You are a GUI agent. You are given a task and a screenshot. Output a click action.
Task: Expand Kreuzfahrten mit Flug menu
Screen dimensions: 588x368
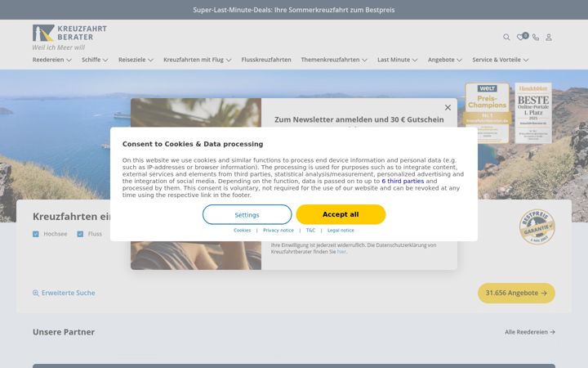[x=198, y=60]
